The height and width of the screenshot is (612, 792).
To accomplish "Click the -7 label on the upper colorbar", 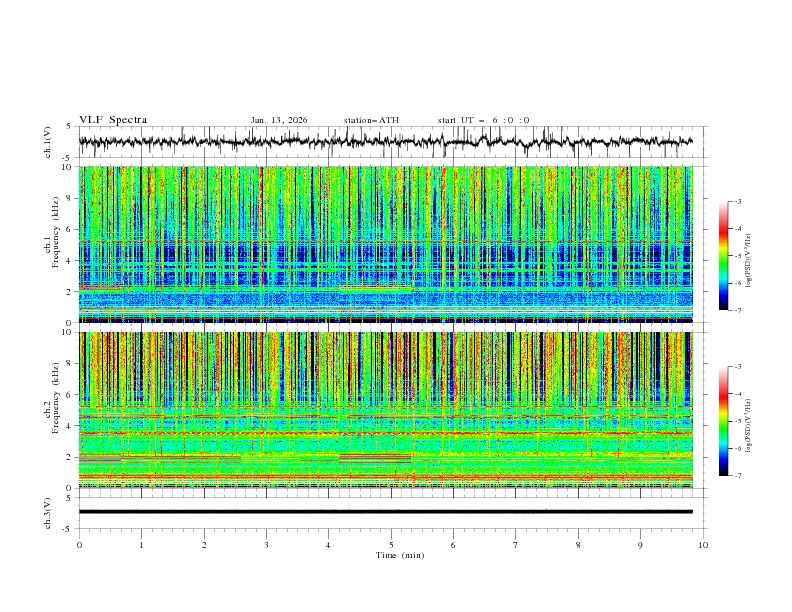I will (737, 310).
